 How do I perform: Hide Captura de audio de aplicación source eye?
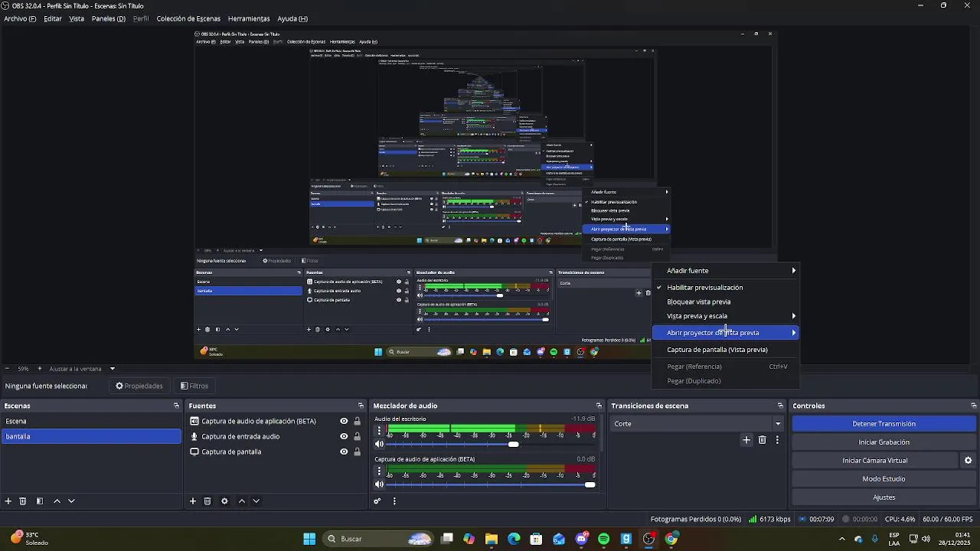pos(344,421)
